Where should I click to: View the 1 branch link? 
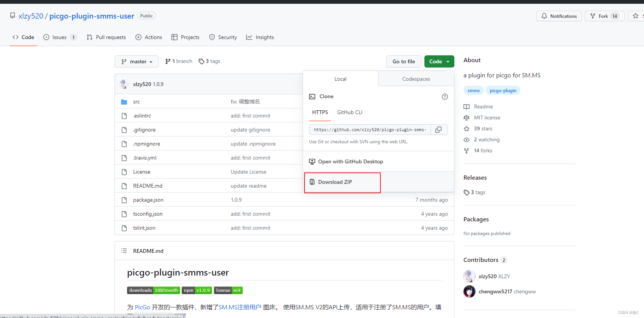coord(179,61)
